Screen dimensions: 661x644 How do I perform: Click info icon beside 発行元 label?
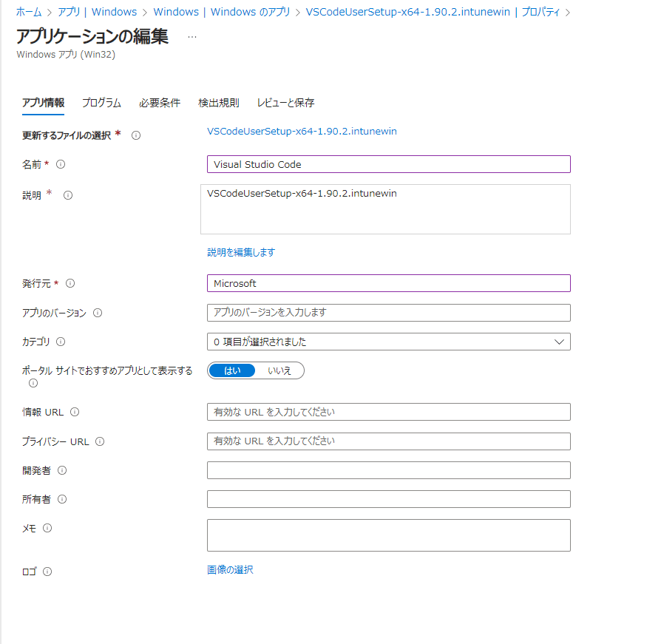[x=70, y=283]
